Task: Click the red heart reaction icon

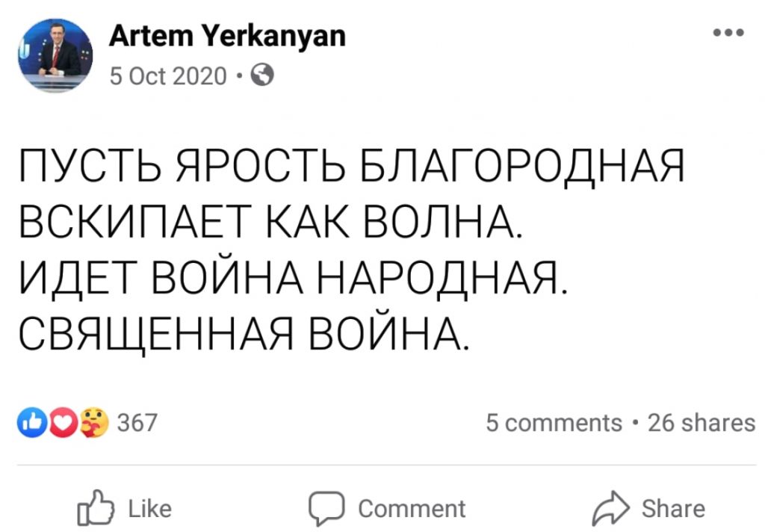Action: coord(63,422)
